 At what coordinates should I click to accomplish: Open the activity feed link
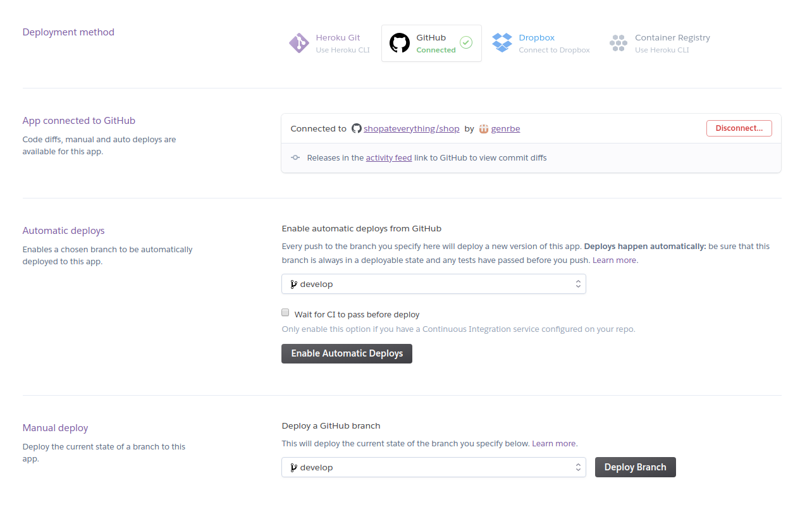[388, 158]
